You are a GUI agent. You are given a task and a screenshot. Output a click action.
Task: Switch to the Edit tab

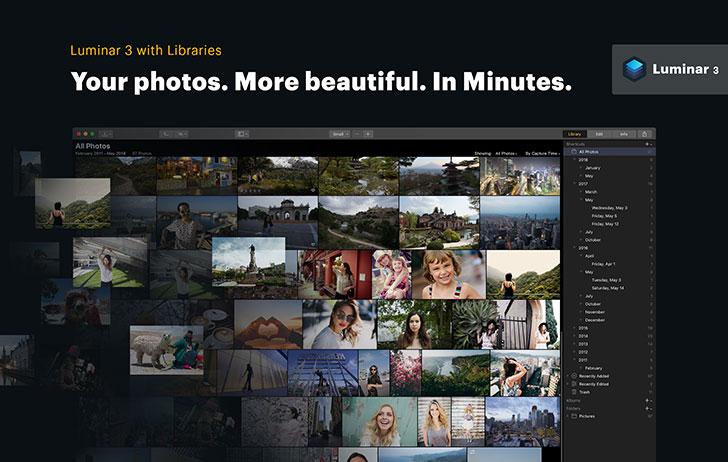pyautogui.click(x=599, y=134)
